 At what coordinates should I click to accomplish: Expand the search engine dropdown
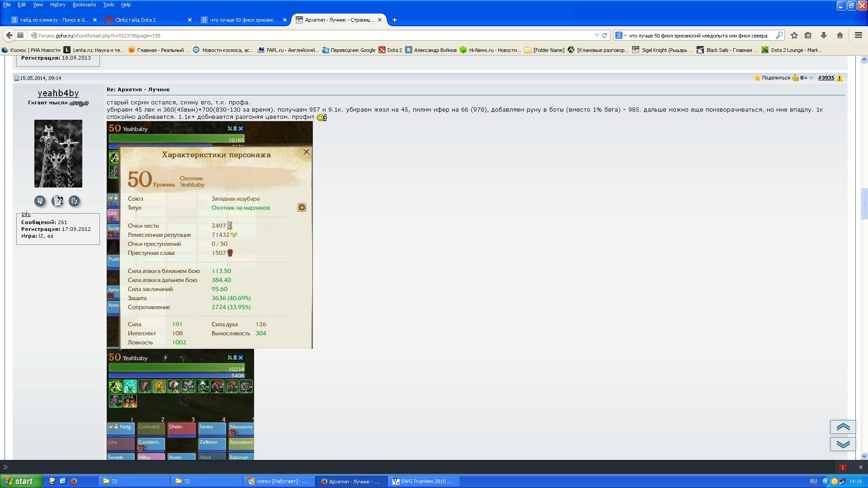pos(621,35)
